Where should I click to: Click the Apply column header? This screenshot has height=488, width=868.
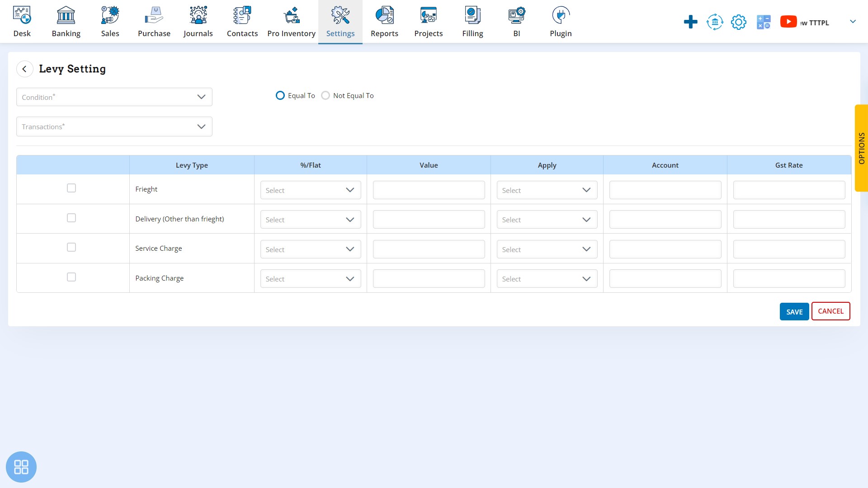point(547,165)
